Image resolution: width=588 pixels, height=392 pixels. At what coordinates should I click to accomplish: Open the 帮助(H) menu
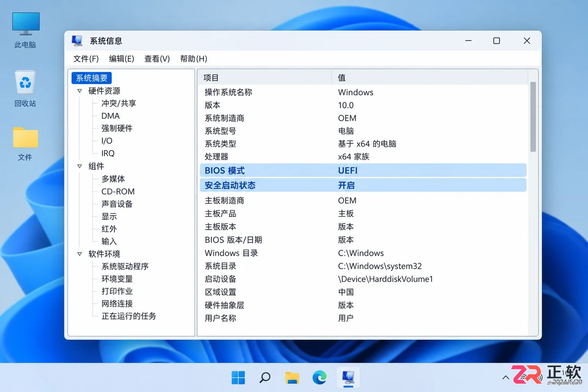[194, 59]
